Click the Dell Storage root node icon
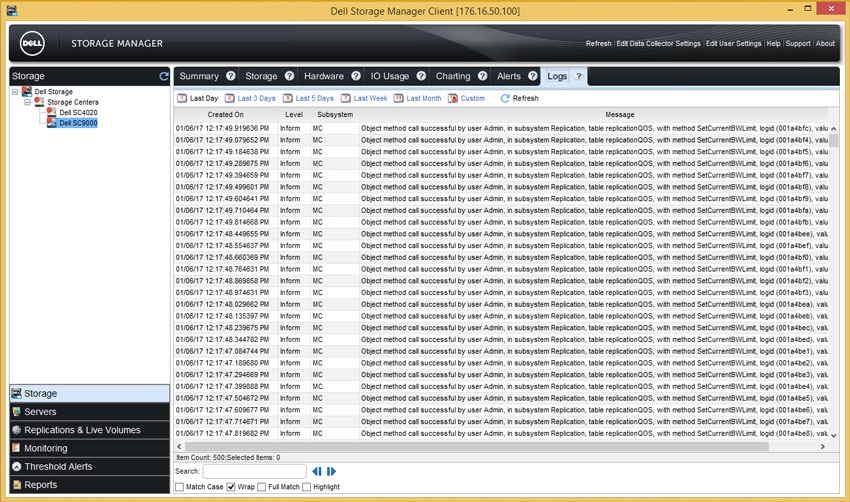The height and width of the screenshot is (502, 850). pos(27,91)
